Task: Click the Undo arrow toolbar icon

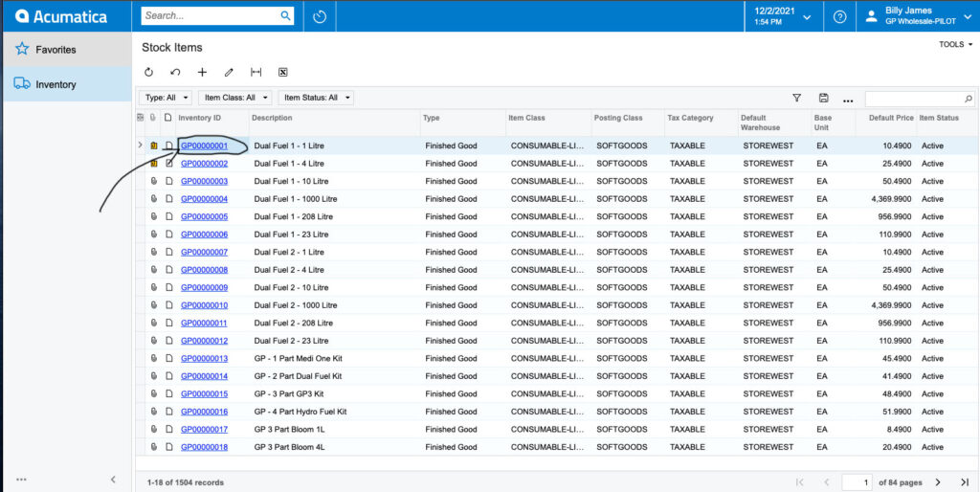Action: 175,73
